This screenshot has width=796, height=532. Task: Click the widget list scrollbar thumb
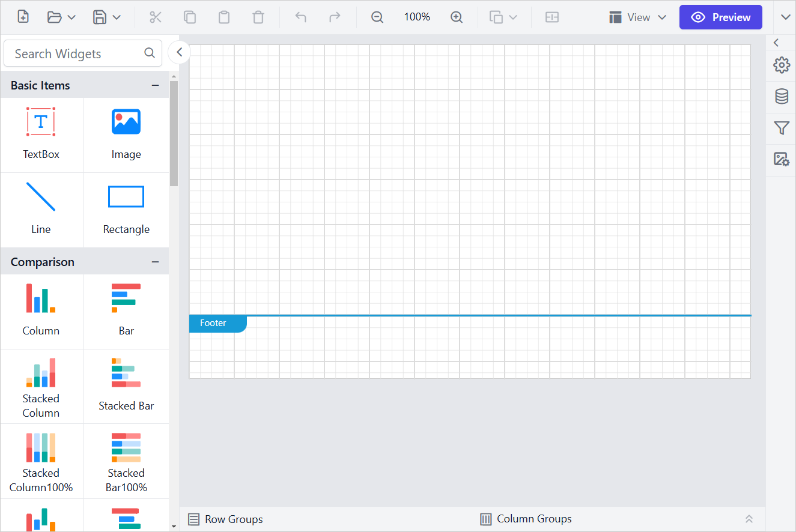coord(174,133)
